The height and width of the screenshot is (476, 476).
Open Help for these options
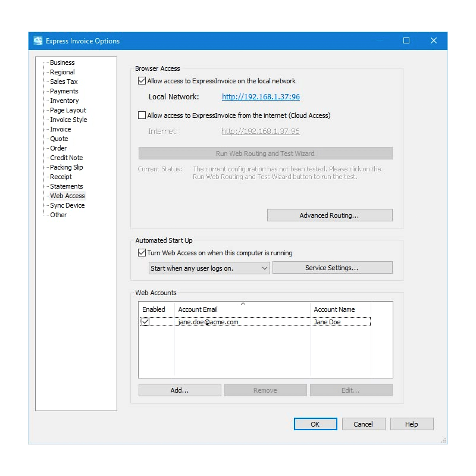click(x=412, y=424)
